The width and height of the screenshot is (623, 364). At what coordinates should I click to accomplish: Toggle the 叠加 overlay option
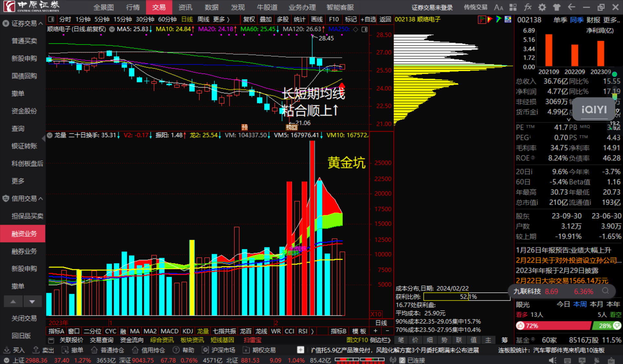pos(265,19)
